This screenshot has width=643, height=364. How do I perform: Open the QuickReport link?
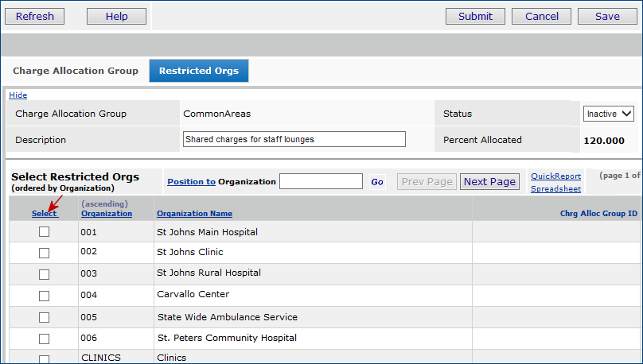[x=555, y=176]
